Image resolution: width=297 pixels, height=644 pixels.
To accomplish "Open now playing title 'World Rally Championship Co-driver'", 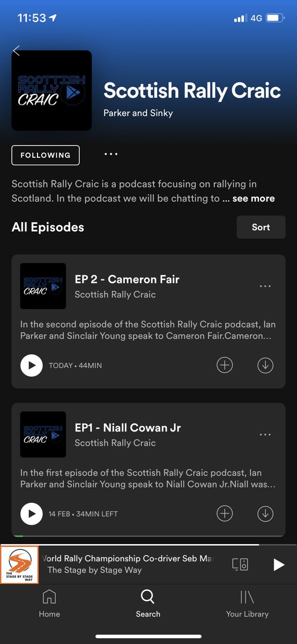I will 128,559.
